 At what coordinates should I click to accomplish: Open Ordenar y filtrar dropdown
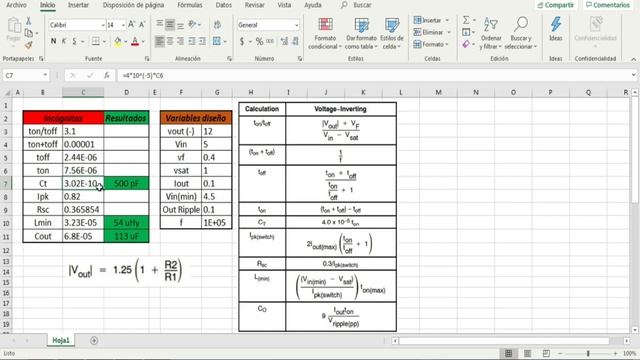tap(491, 33)
